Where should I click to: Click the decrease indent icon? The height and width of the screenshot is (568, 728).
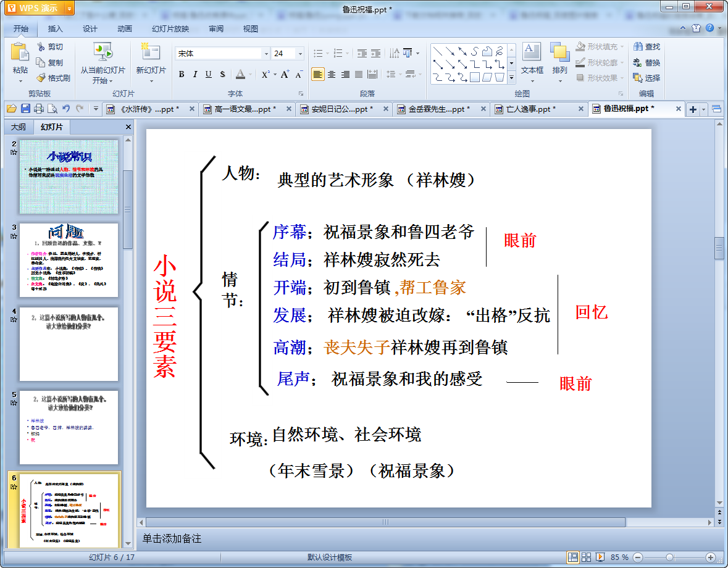(x=362, y=53)
